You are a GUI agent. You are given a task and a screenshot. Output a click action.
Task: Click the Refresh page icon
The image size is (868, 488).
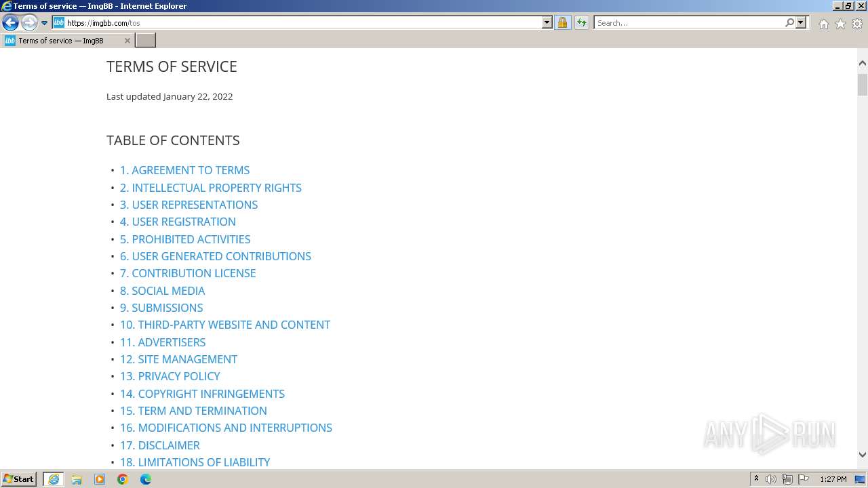click(582, 22)
